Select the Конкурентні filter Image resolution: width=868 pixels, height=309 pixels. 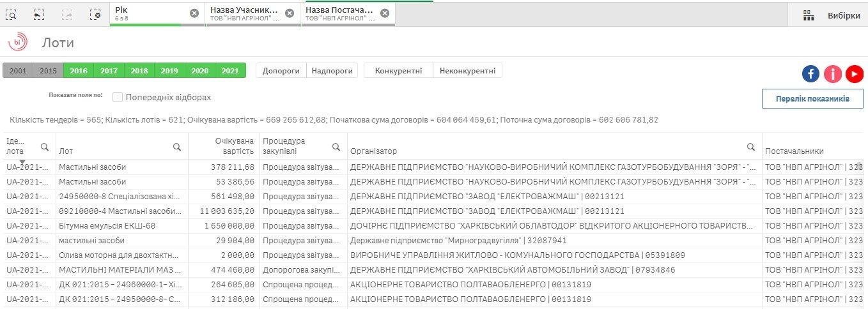398,71
